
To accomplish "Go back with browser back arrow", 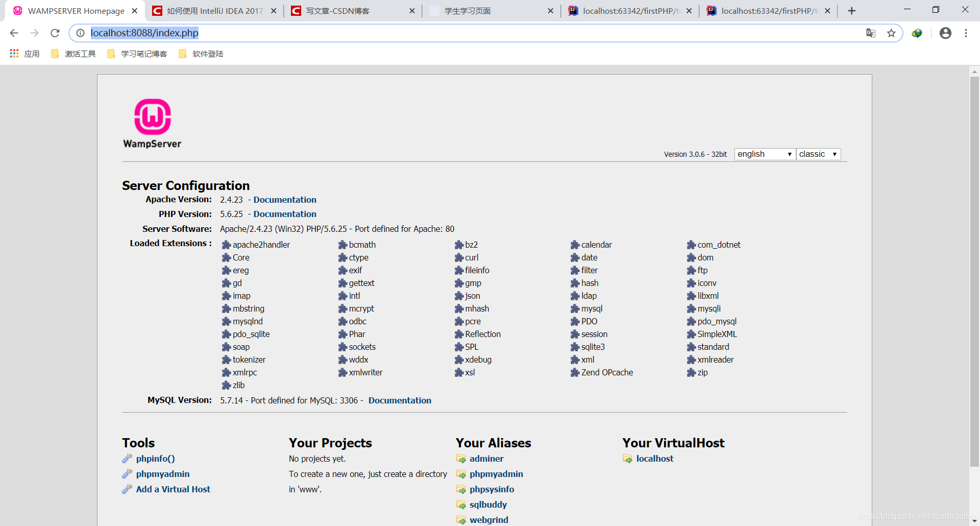I will point(14,33).
